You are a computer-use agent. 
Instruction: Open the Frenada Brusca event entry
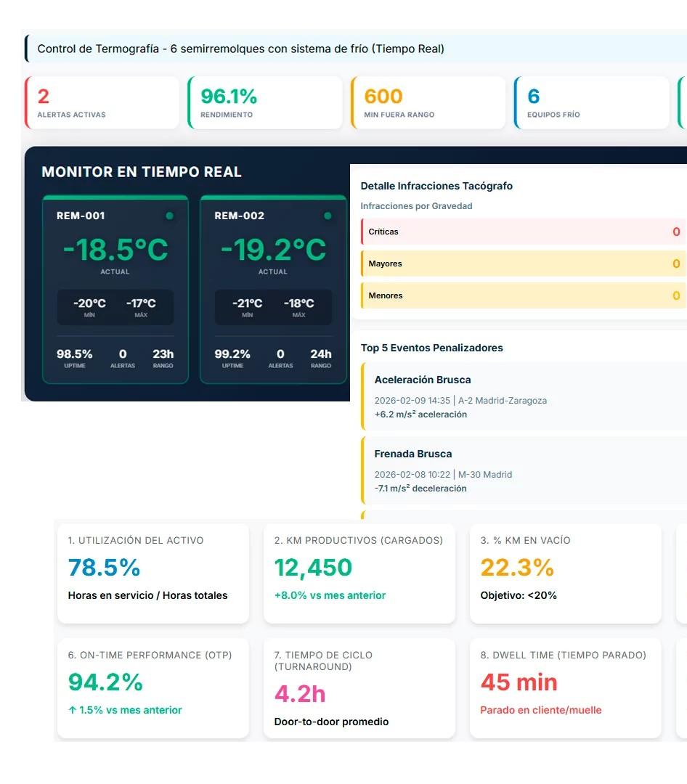(x=524, y=470)
